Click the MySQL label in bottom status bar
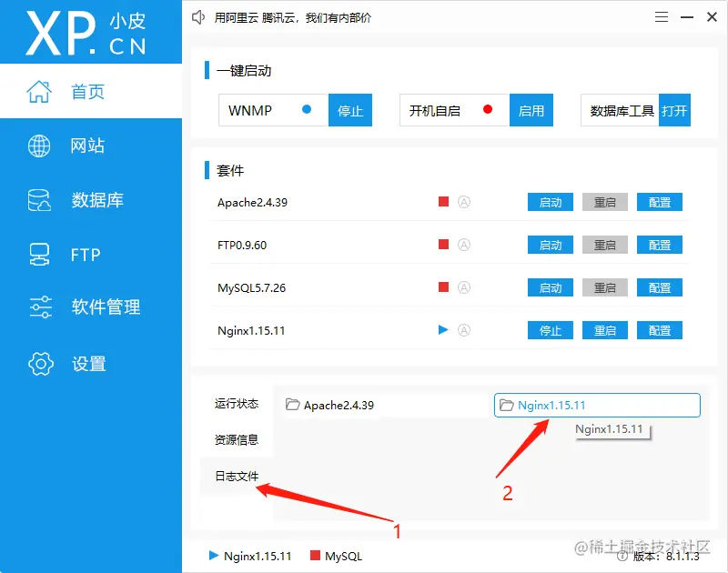This screenshot has width=728, height=573. (x=343, y=556)
